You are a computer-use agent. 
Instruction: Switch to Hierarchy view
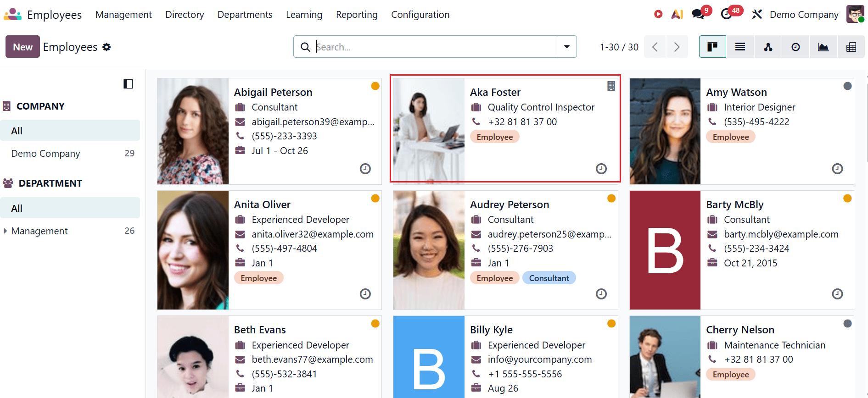[x=768, y=47]
